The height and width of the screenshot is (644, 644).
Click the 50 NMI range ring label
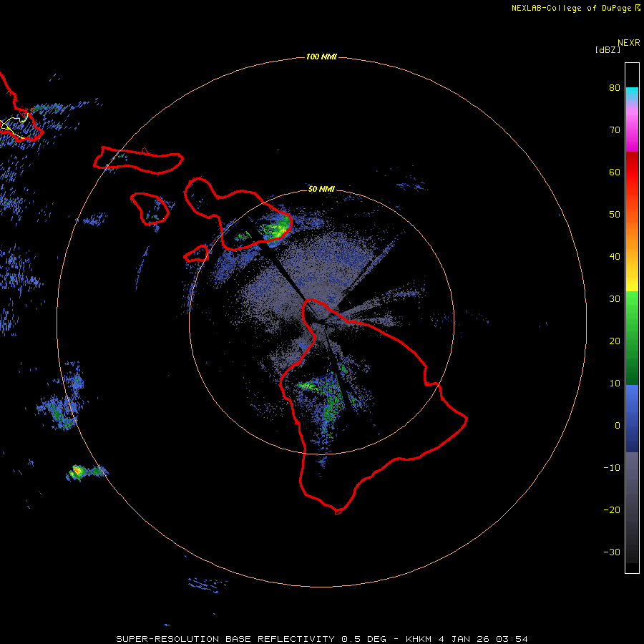(321, 190)
